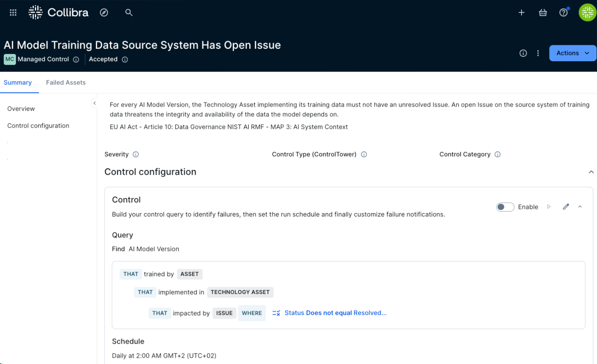This screenshot has height=364, width=597.
Task: Open the app launcher grid icon
Action: [x=13, y=12]
